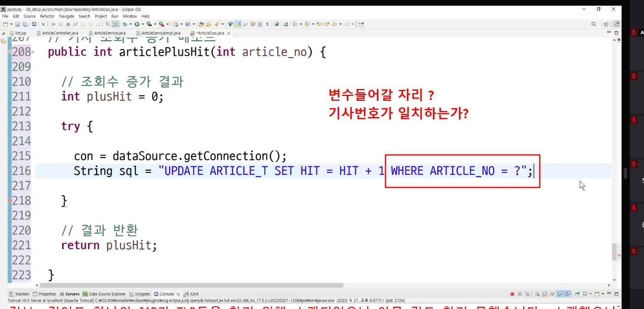Click the Open Task folder icon
Viewport: 644px width, 309px height.
coord(208,24)
